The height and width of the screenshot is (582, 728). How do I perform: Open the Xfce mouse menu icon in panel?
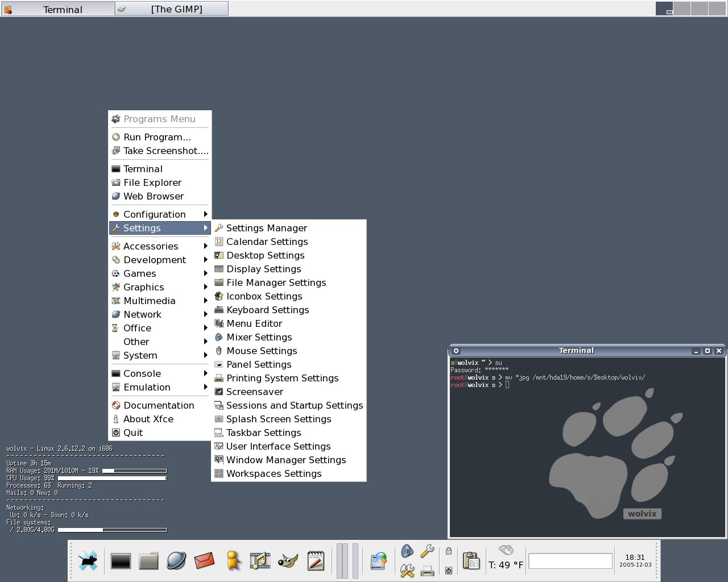tap(88, 561)
